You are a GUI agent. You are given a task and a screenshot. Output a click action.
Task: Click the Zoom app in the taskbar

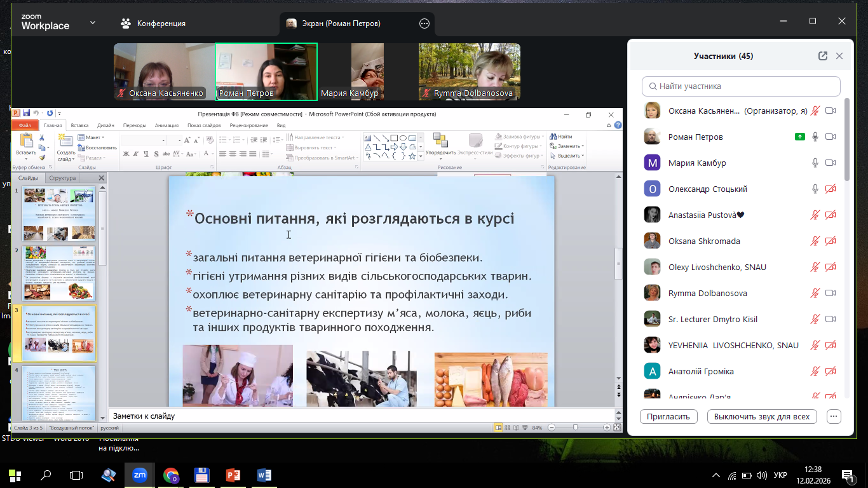tap(139, 475)
